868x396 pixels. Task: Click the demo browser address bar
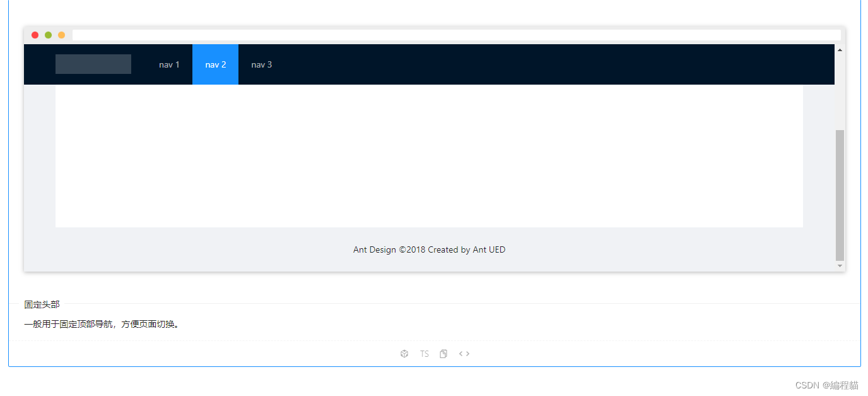(456, 35)
